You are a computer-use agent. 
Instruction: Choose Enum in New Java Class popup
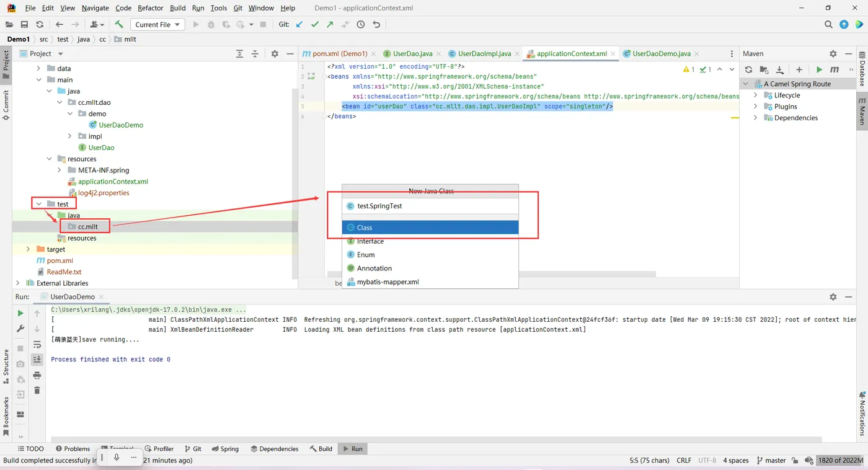(430, 255)
